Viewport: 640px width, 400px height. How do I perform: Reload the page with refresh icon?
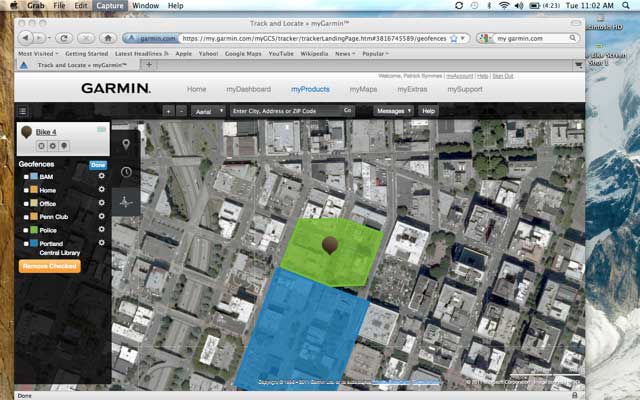coord(64,38)
